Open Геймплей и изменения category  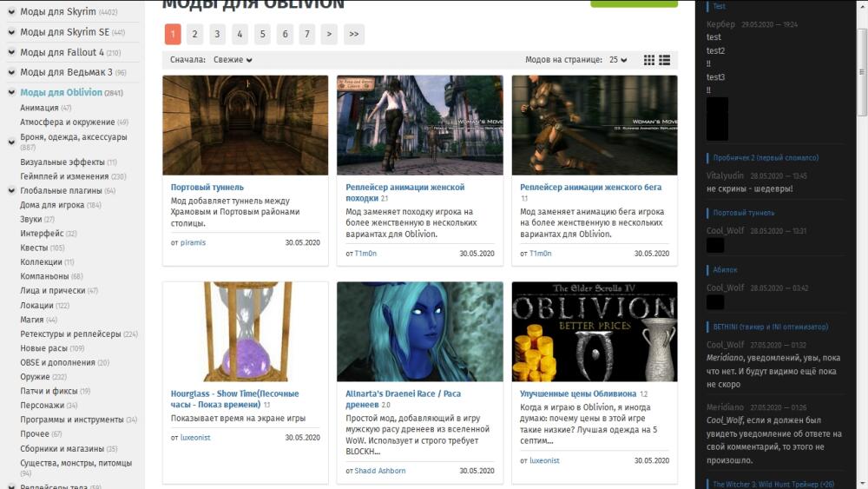click(64, 176)
